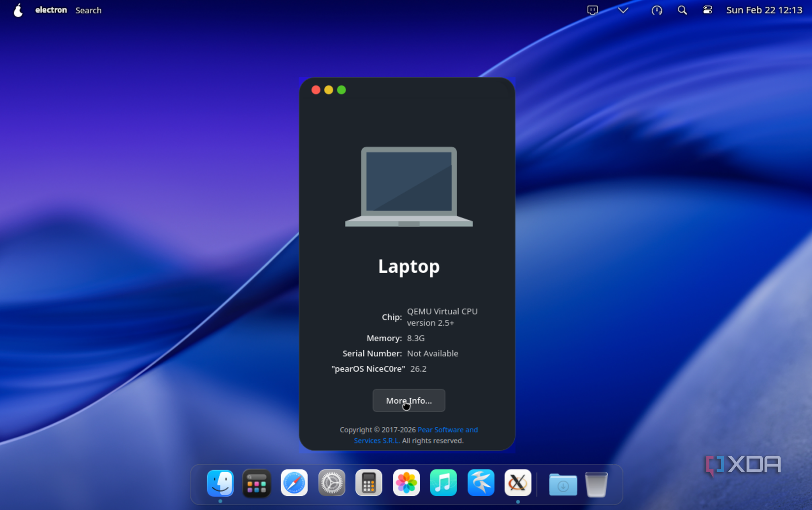Screen dimensions: 812x510
Task: Open the Launchpad app grid in the dock
Action: pyautogui.click(x=256, y=483)
